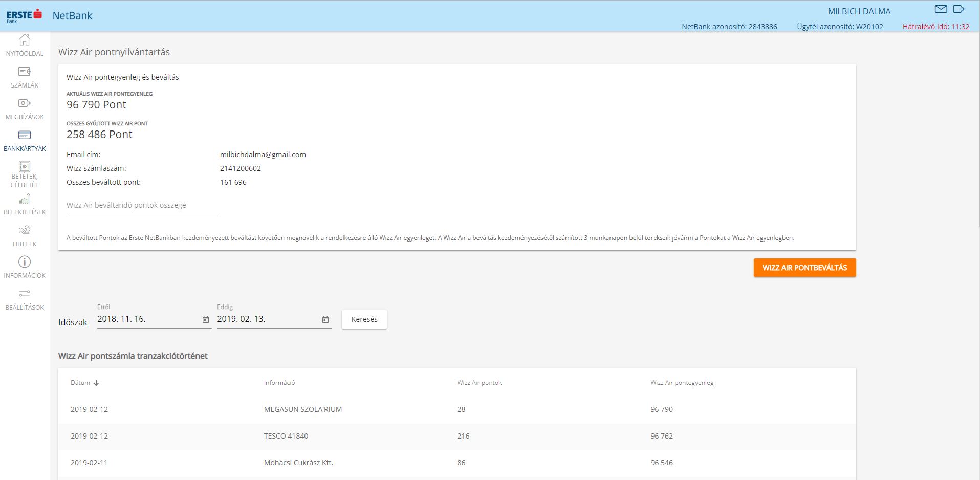Go to Nyitóoldal home icon
This screenshot has width=980, height=480.
tap(25, 40)
